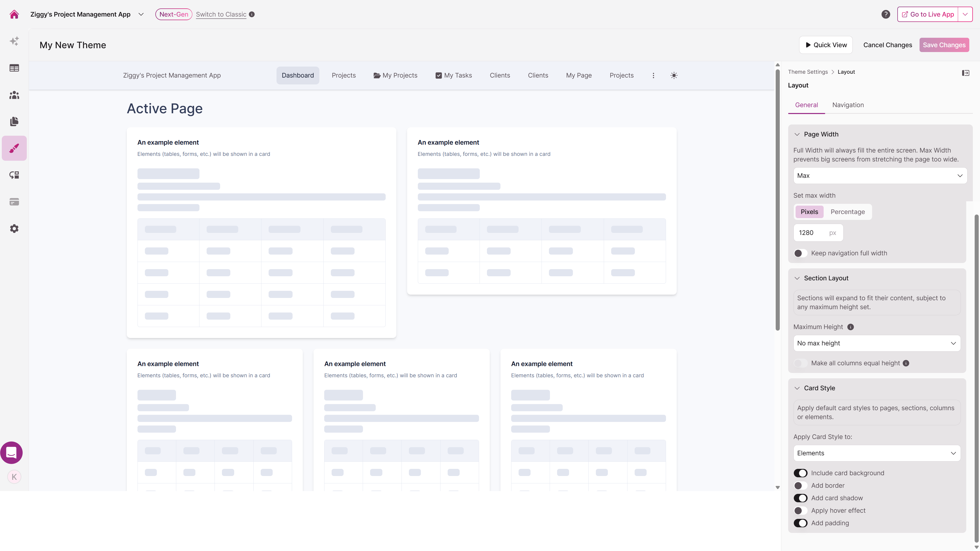Screen dimensions: 980x551
Task: Click Switch to Classic link
Action: point(221,15)
